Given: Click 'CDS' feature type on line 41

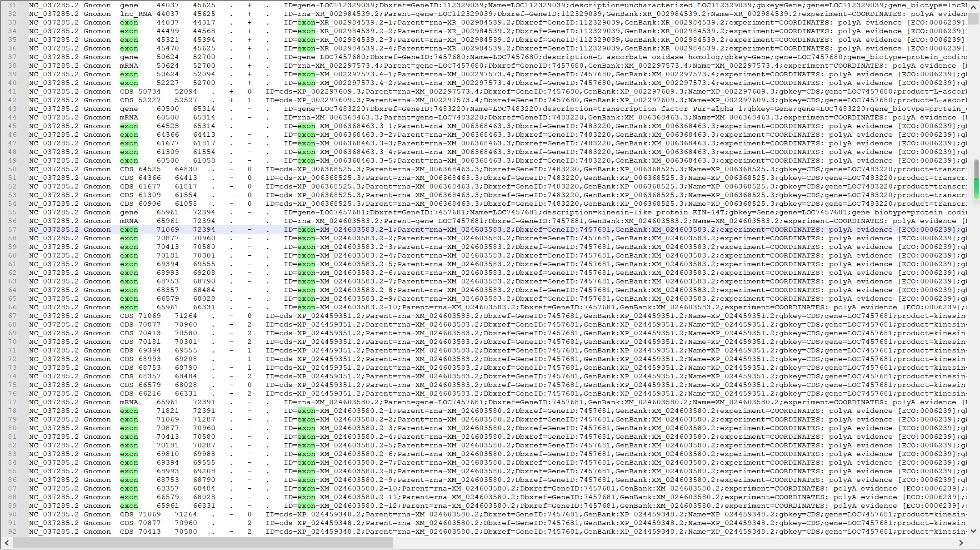Looking at the screenshot, I should 127,91.
